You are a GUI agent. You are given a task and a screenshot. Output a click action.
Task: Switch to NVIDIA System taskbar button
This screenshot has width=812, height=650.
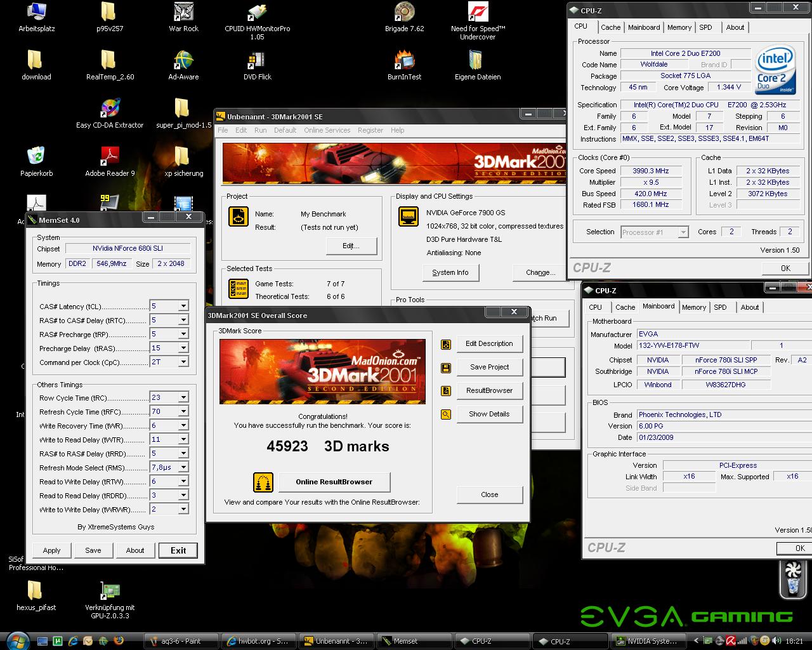[x=647, y=641]
